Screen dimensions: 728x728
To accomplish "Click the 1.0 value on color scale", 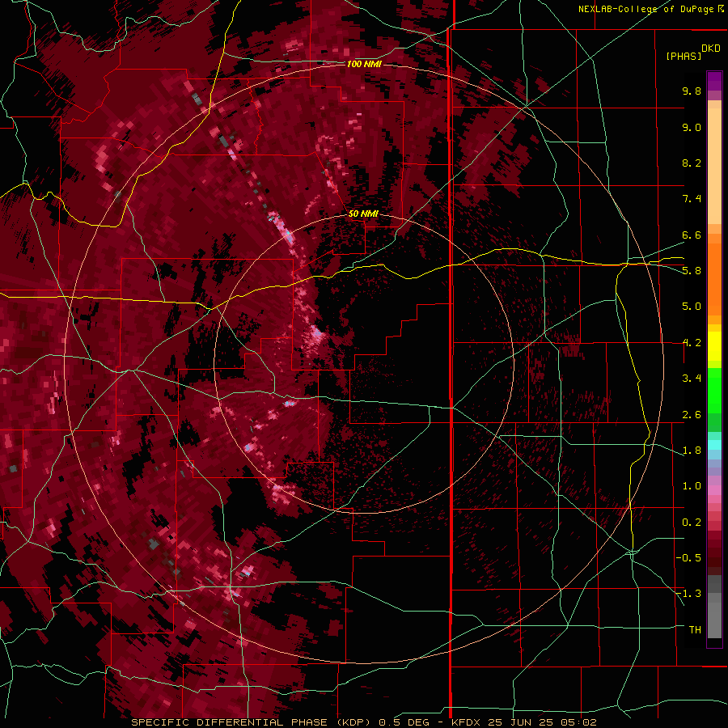I will [x=692, y=486].
